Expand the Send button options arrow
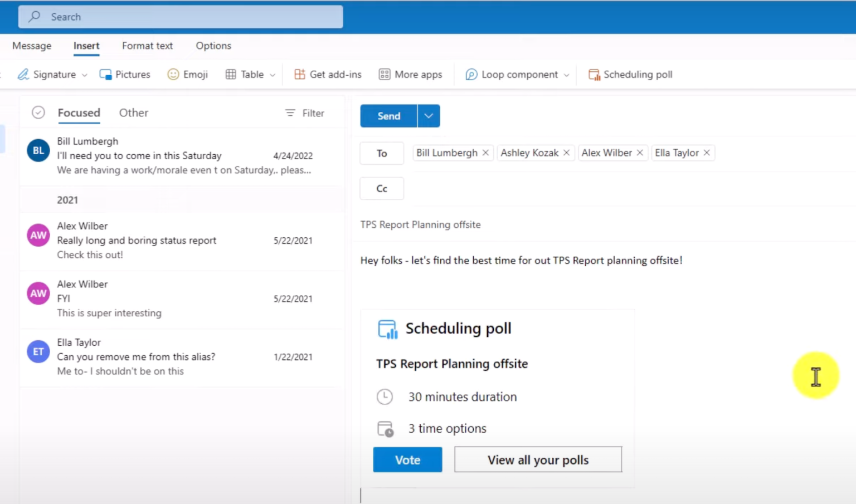856x504 pixels. click(x=429, y=116)
